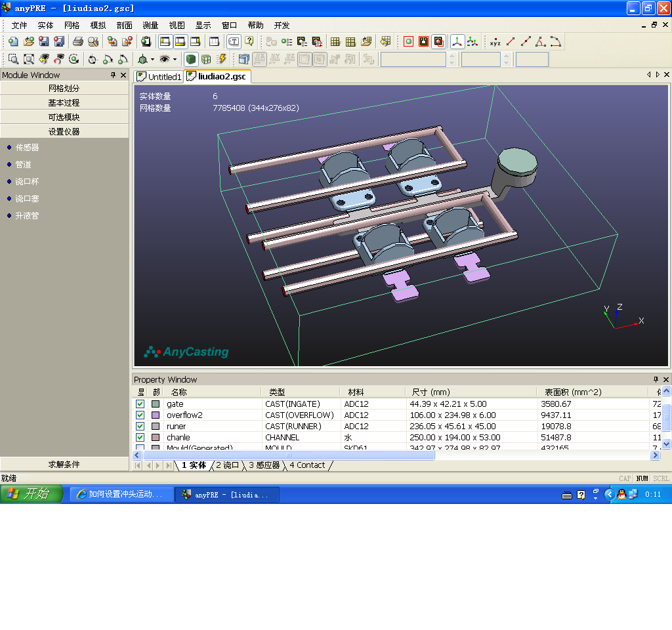
Task: Open the 文件 menu
Action: point(19,26)
